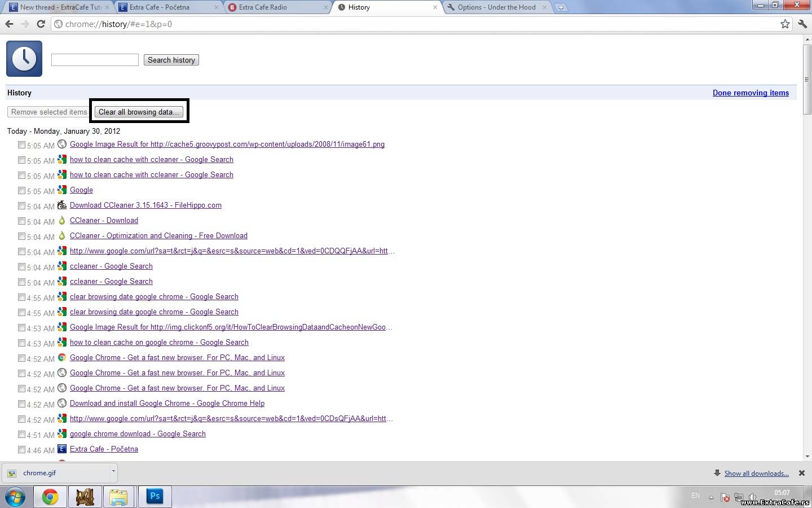Open the Chrome wrench menu

click(802, 24)
